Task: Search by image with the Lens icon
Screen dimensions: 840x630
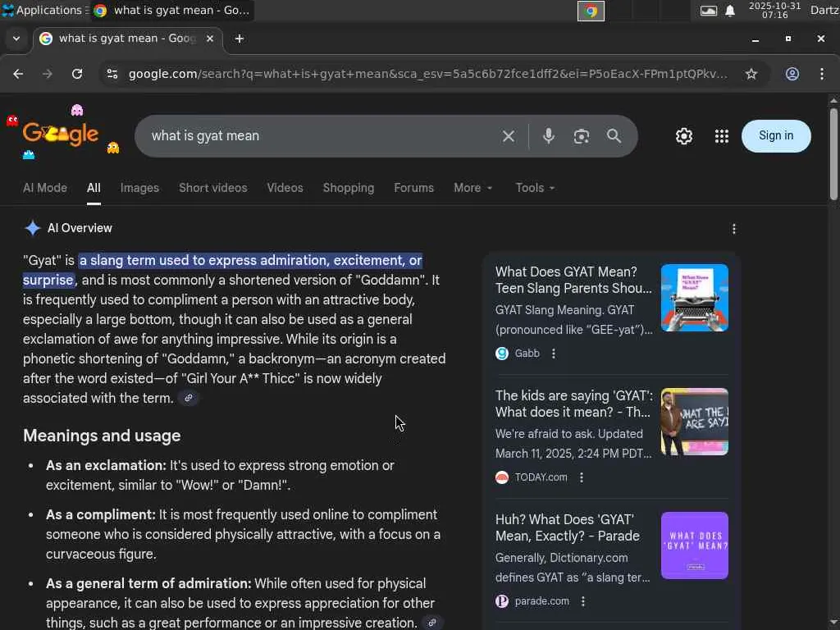Action: point(582,136)
